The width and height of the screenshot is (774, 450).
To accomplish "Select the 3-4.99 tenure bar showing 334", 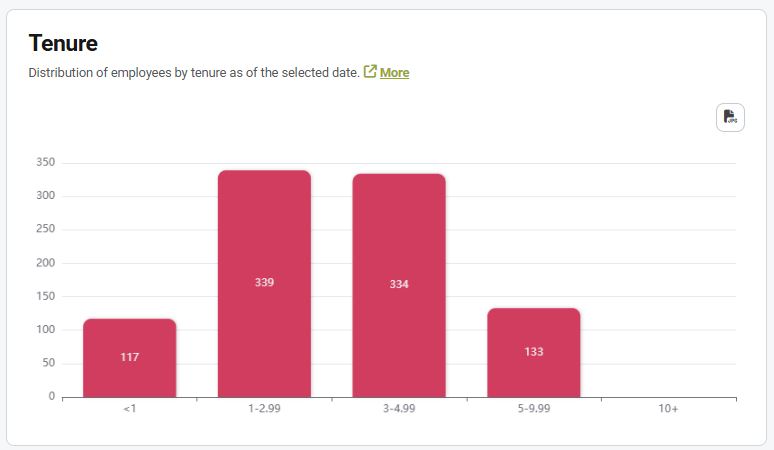I will (399, 285).
